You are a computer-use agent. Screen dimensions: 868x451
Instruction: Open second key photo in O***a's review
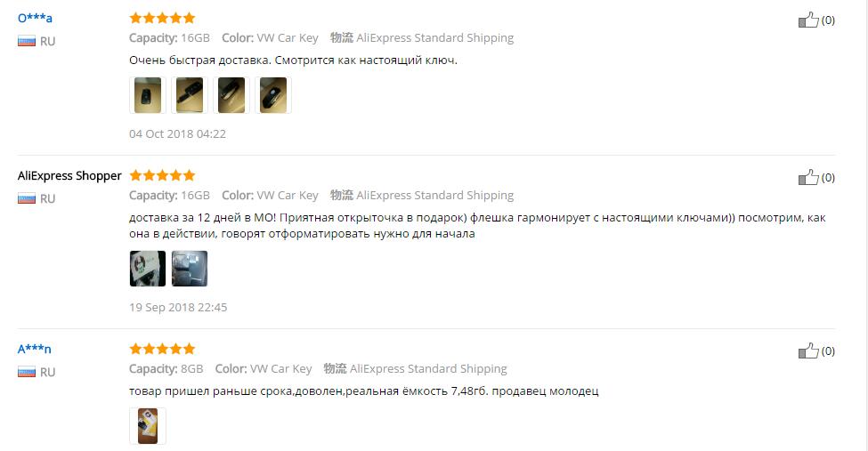190,95
